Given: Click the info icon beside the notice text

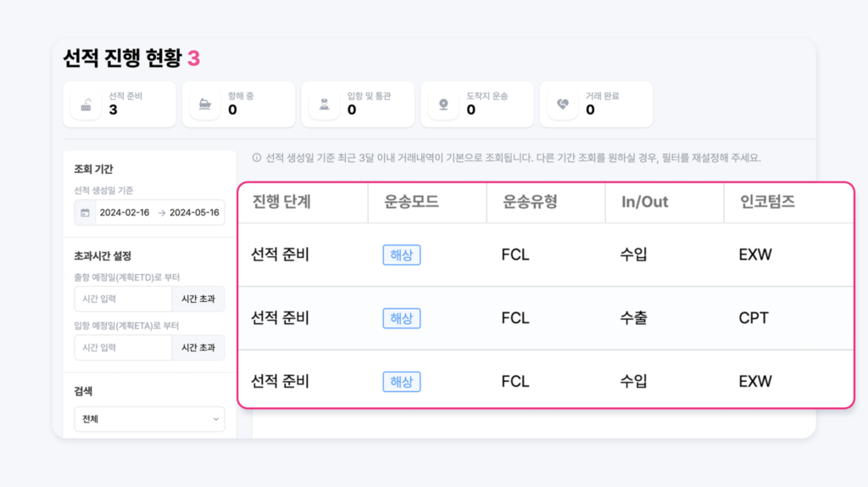Looking at the screenshot, I should pos(257,158).
